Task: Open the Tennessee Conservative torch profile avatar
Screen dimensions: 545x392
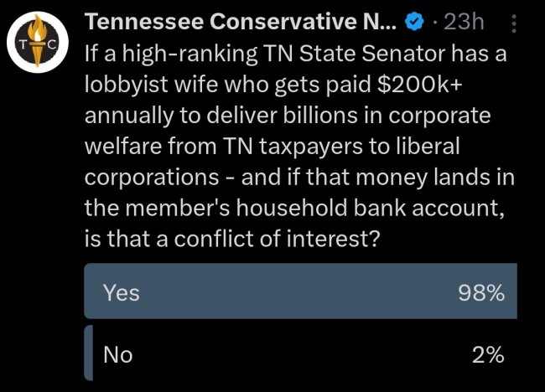Action: [x=38, y=43]
